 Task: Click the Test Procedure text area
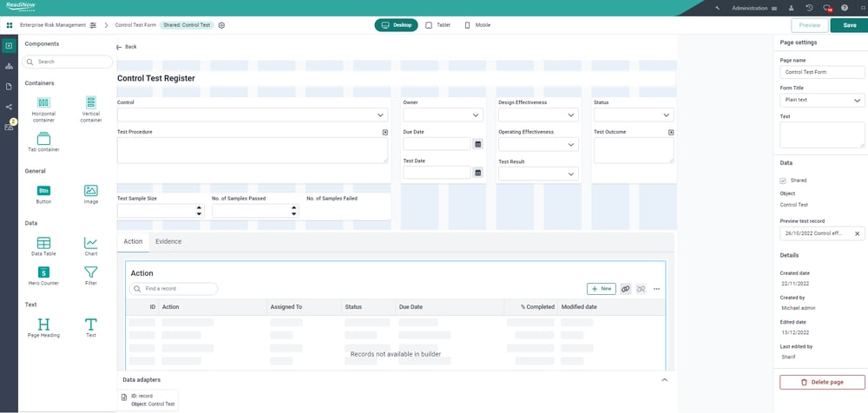(253, 150)
